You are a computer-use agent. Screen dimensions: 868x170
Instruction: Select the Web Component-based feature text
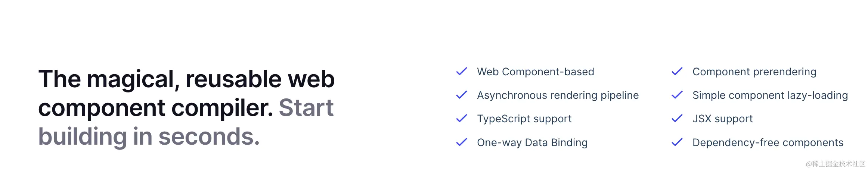coord(536,72)
